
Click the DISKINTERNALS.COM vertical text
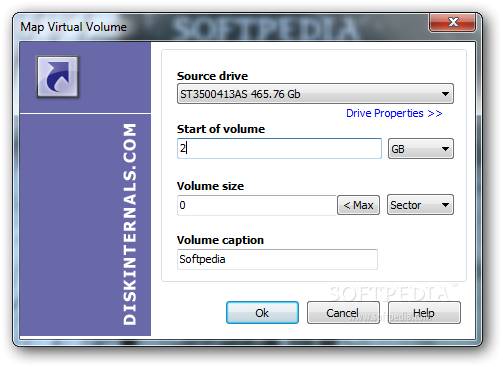point(129,224)
